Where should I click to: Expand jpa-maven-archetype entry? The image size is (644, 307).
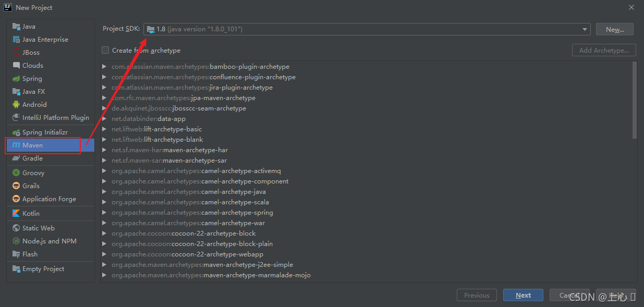(x=105, y=97)
